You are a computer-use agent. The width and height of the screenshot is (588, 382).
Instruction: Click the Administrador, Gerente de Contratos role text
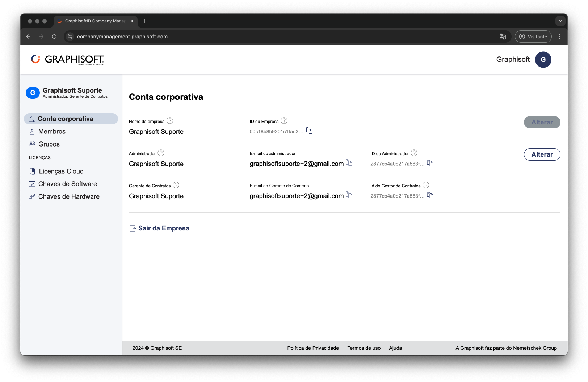point(75,97)
